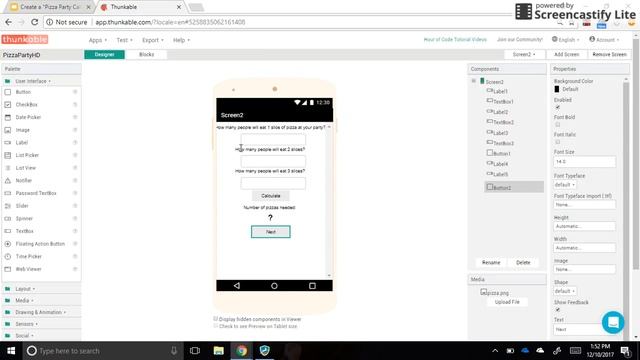Expand the Sensors palette section
Screen dimensions: 640x360
(x=27, y=324)
